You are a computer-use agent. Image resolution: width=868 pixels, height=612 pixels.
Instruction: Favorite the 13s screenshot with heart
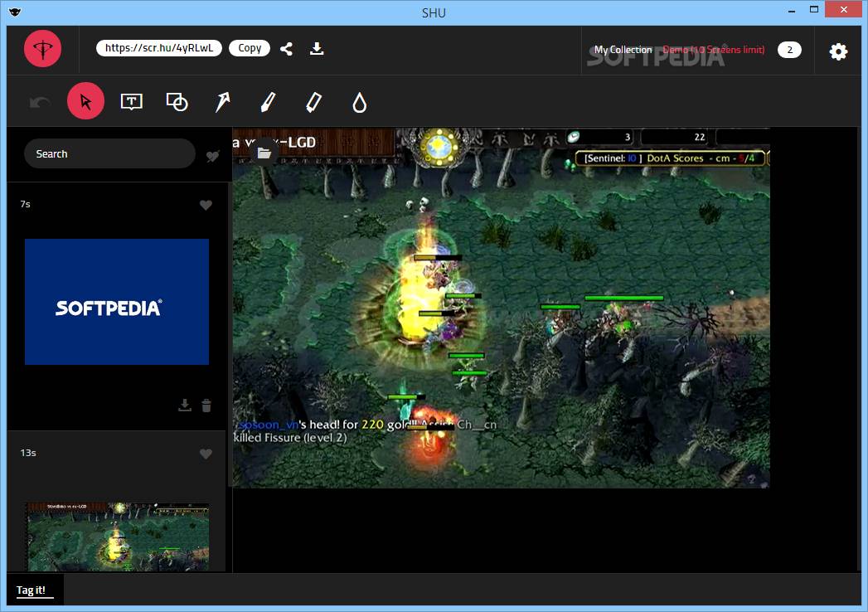(206, 454)
